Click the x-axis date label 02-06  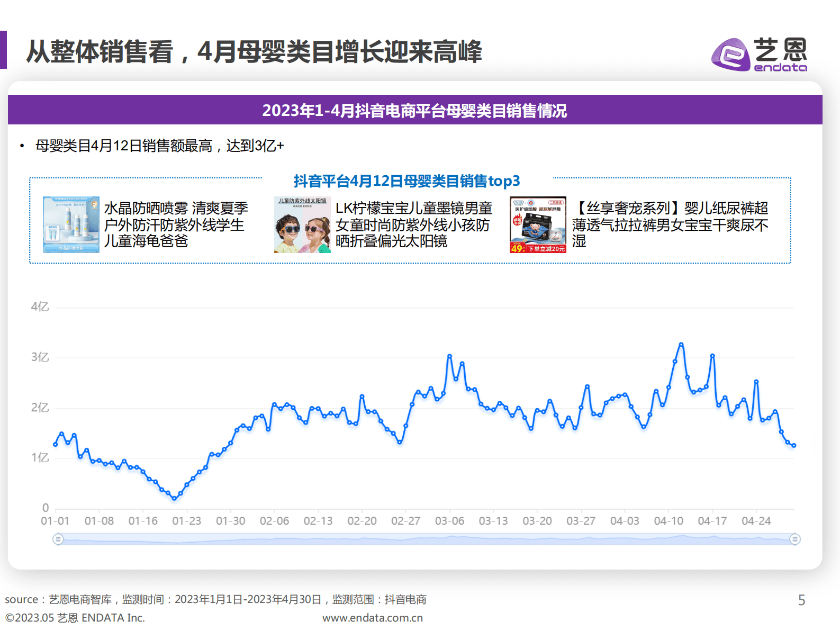(274, 521)
